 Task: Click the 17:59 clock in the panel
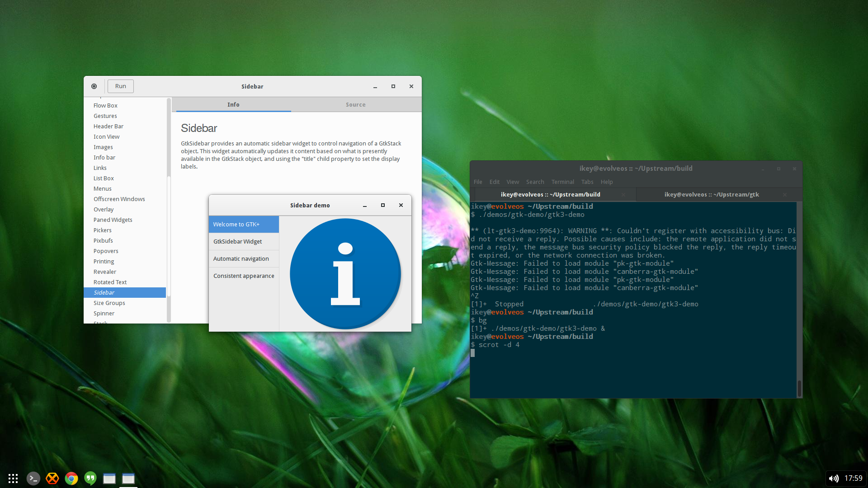853,478
